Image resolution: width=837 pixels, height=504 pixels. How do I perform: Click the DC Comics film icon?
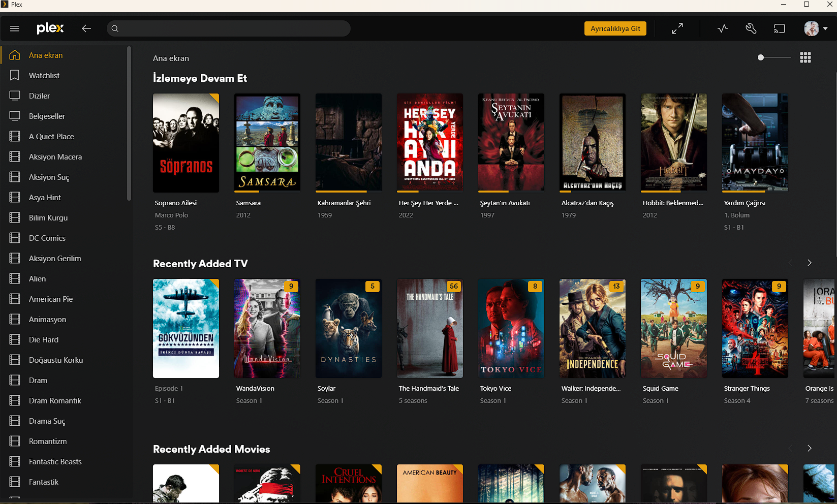point(15,238)
